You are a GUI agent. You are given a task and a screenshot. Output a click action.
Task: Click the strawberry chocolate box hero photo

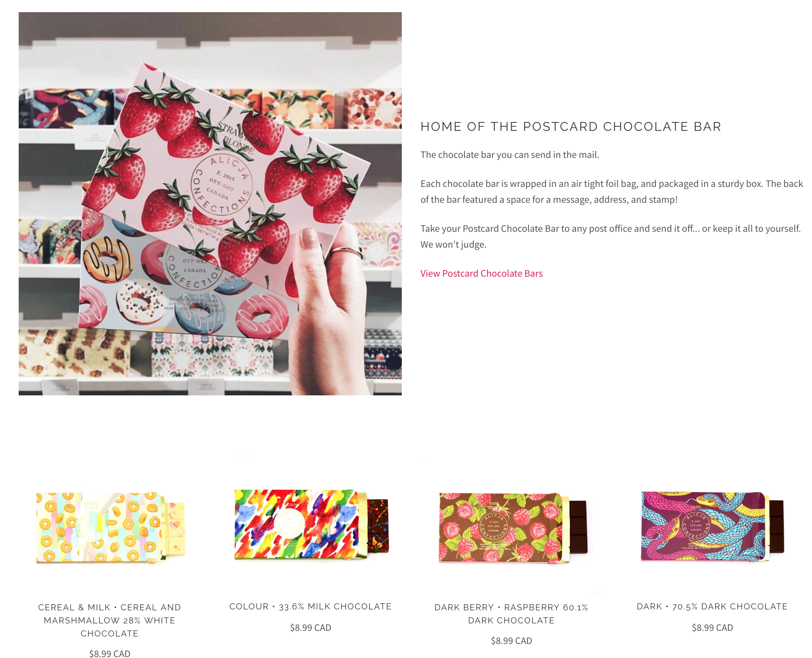point(210,204)
